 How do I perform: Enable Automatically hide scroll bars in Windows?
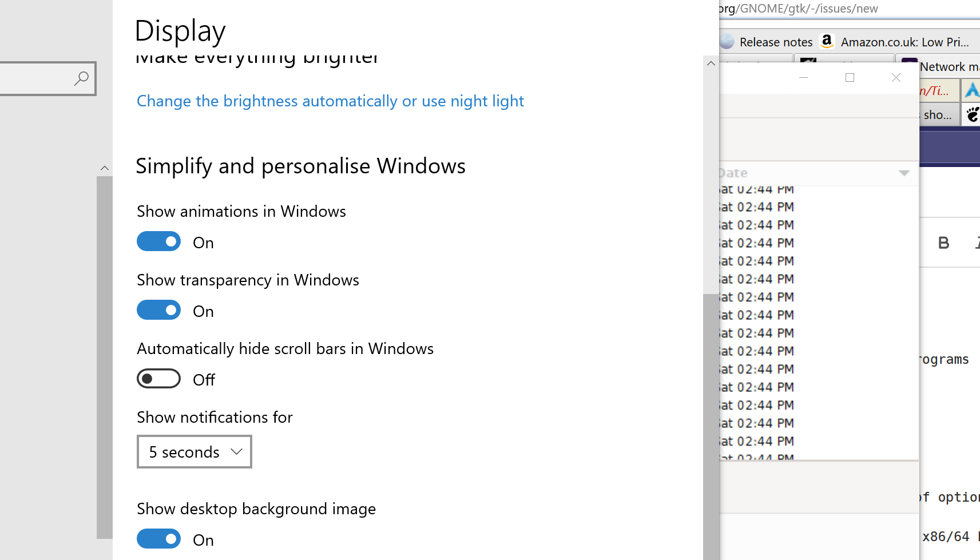click(x=158, y=378)
